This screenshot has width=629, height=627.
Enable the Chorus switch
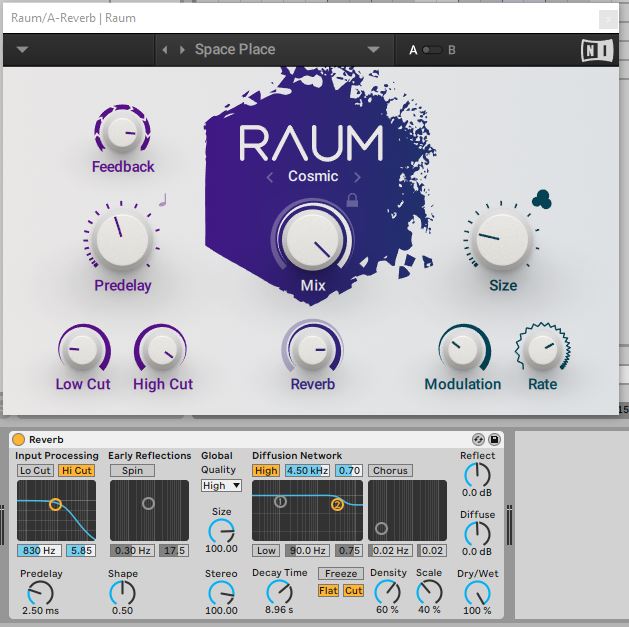pos(390,471)
